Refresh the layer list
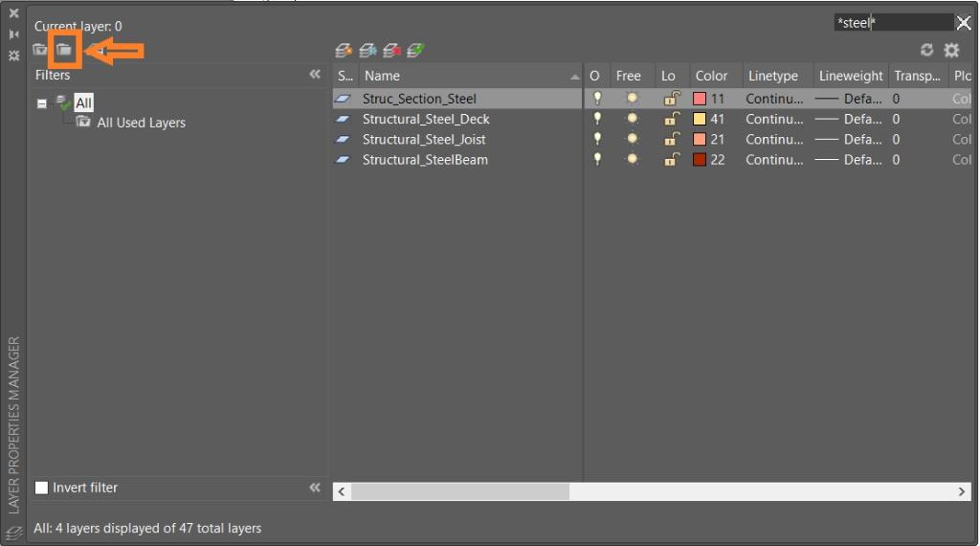This screenshot has height=546, width=980. [x=926, y=50]
